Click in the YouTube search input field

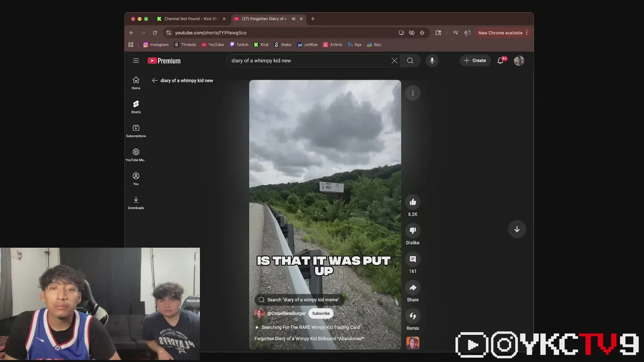pyautogui.click(x=309, y=60)
